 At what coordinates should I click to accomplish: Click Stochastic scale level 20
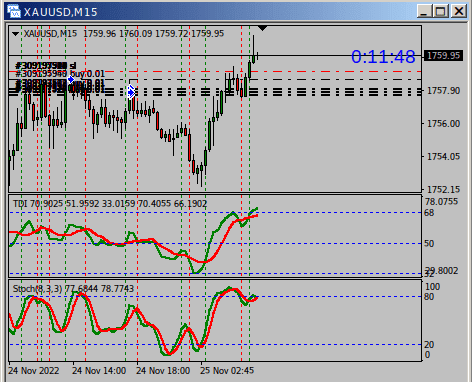tap(429, 345)
